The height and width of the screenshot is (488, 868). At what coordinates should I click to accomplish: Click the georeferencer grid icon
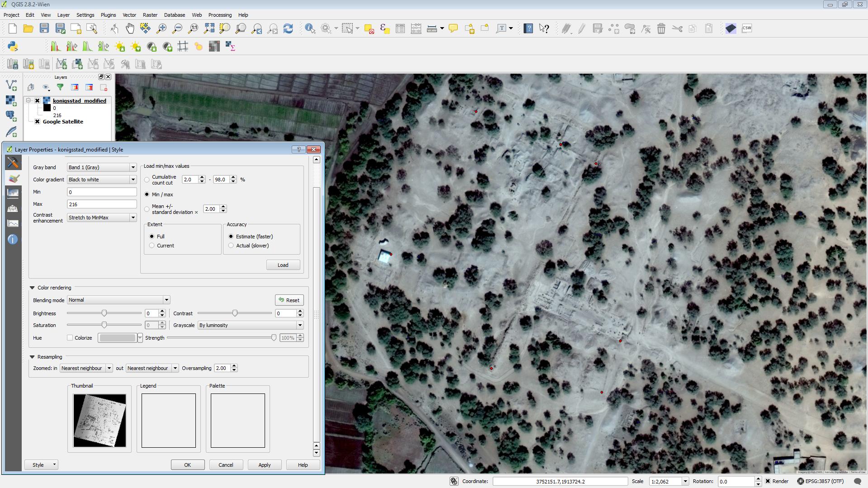click(x=183, y=47)
